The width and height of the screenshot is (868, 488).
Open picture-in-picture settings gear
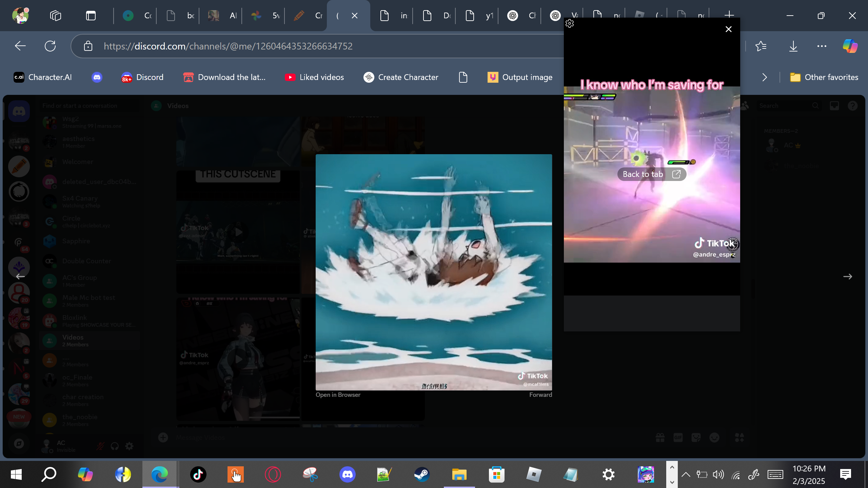click(x=570, y=23)
